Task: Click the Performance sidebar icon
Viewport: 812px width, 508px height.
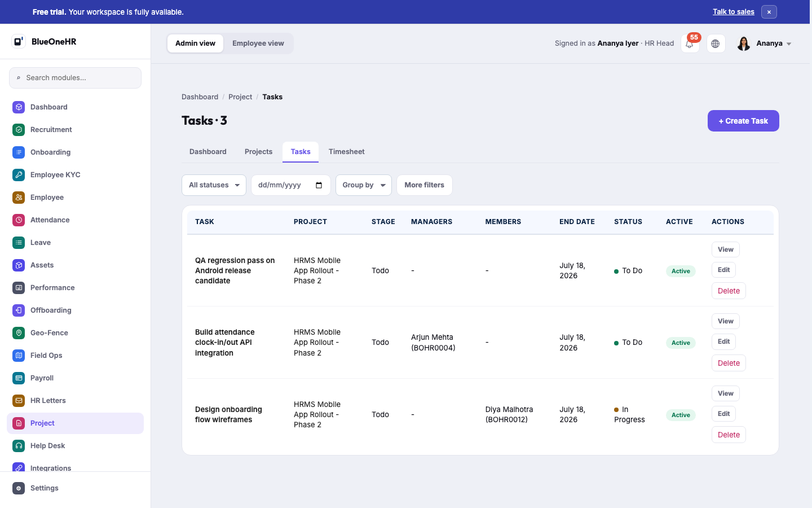Action: point(19,288)
